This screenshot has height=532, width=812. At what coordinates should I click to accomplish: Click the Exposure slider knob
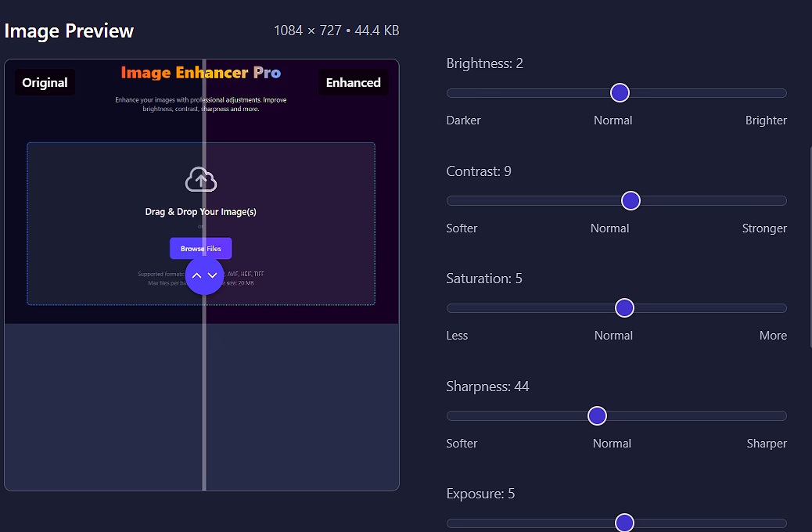(x=624, y=523)
